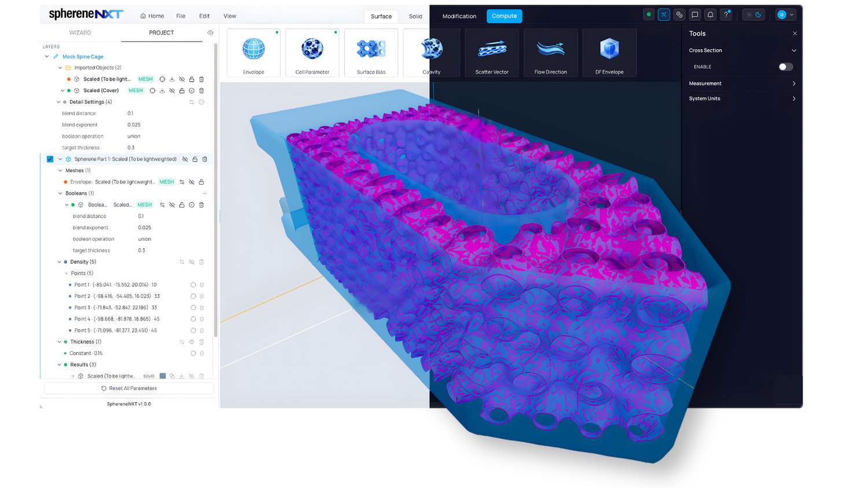Toggle visibility of Density group
Screen dimensions: 868x488
click(192, 262)
